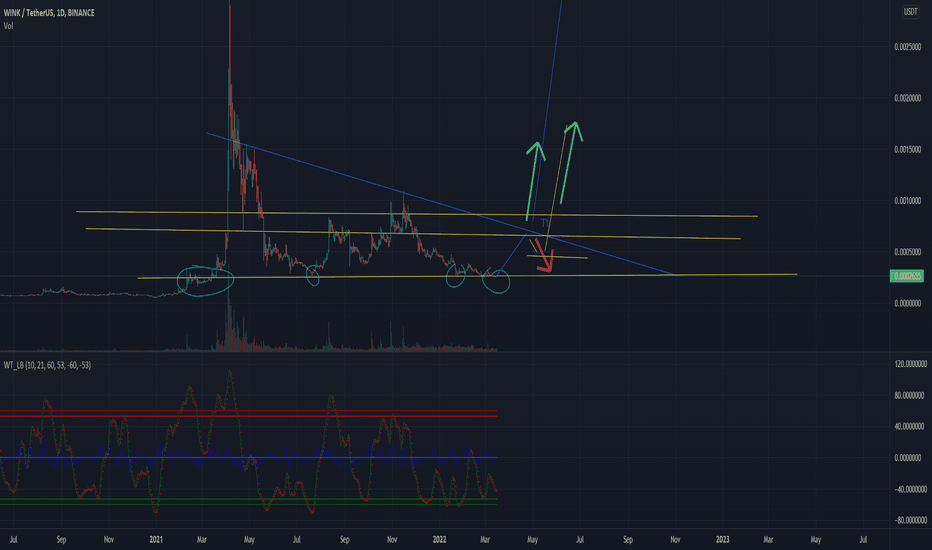
Task: Click the WINK / TetherUS symbol title
Action: pyautogui.click(x=49, y=12)
